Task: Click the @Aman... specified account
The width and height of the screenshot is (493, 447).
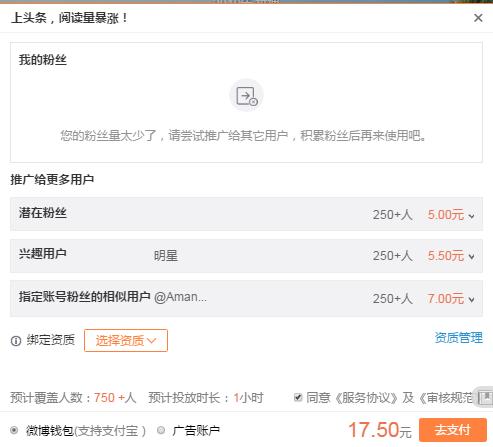Action: point(180,297)
